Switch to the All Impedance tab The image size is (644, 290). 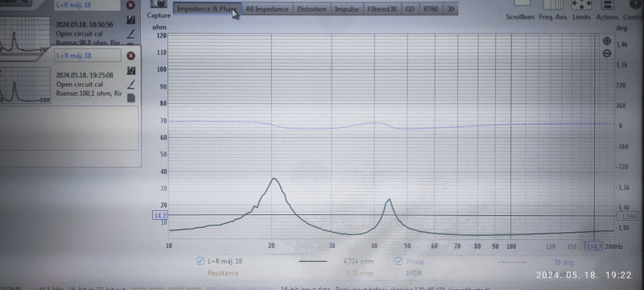pos(267,9)
